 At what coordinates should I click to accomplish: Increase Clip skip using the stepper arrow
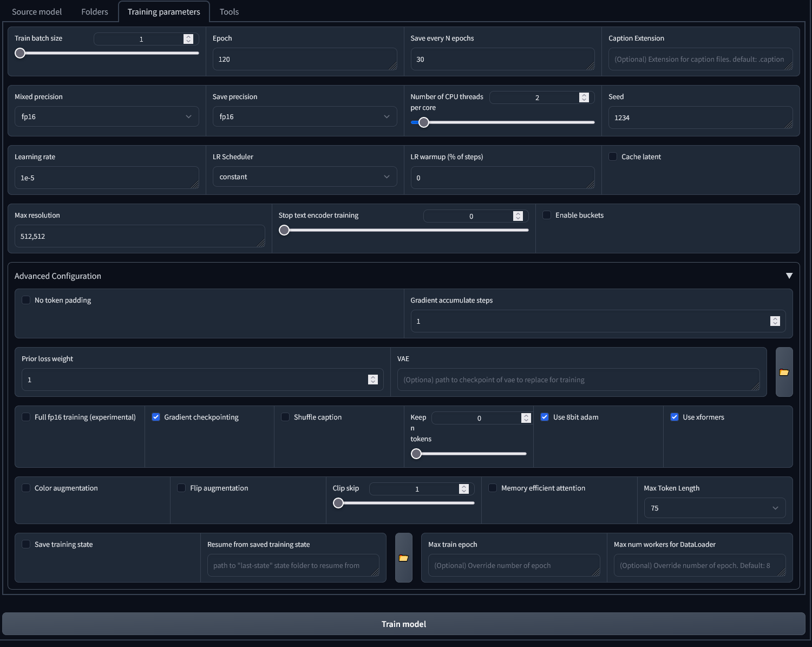click(463, 486)
